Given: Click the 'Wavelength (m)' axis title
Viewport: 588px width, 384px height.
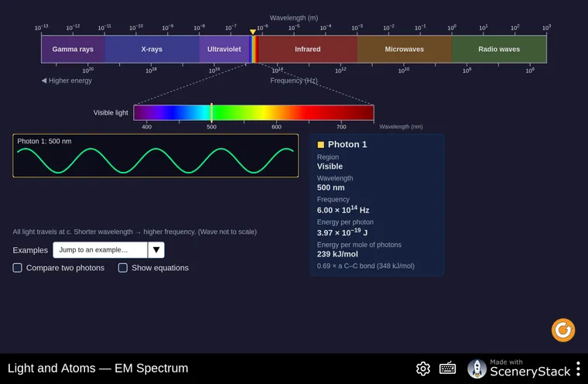Looking at the screenshot, I should click(294, 18).
